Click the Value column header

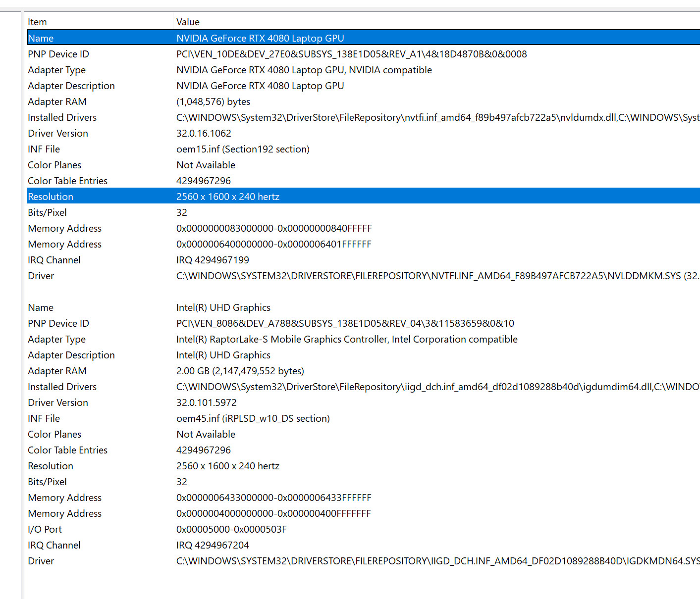click(436, 22)
